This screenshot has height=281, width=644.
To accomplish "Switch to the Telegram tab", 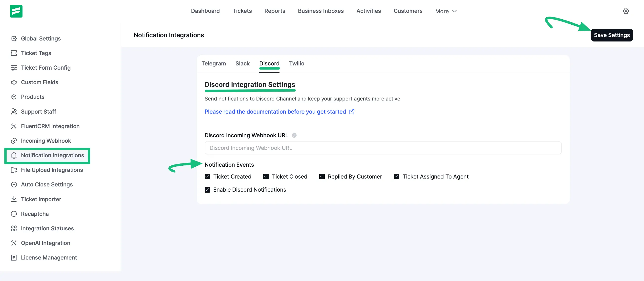I will (x=214, y=63).
